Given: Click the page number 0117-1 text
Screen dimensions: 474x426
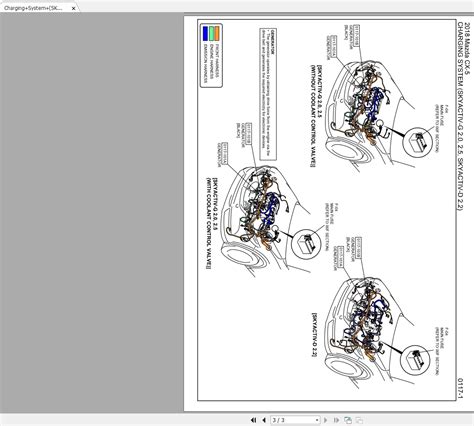Looking at the screenshot, I should click(460, 388).
